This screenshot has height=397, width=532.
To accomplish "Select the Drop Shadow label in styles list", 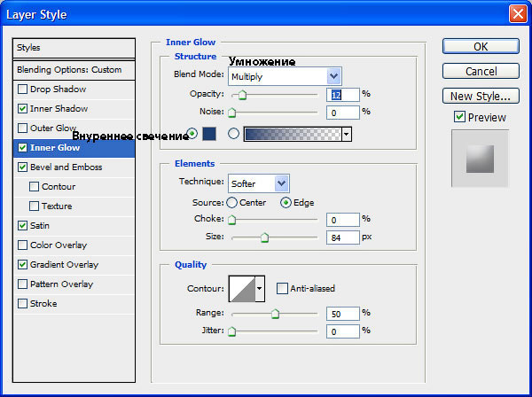I will tap(58, 90).
